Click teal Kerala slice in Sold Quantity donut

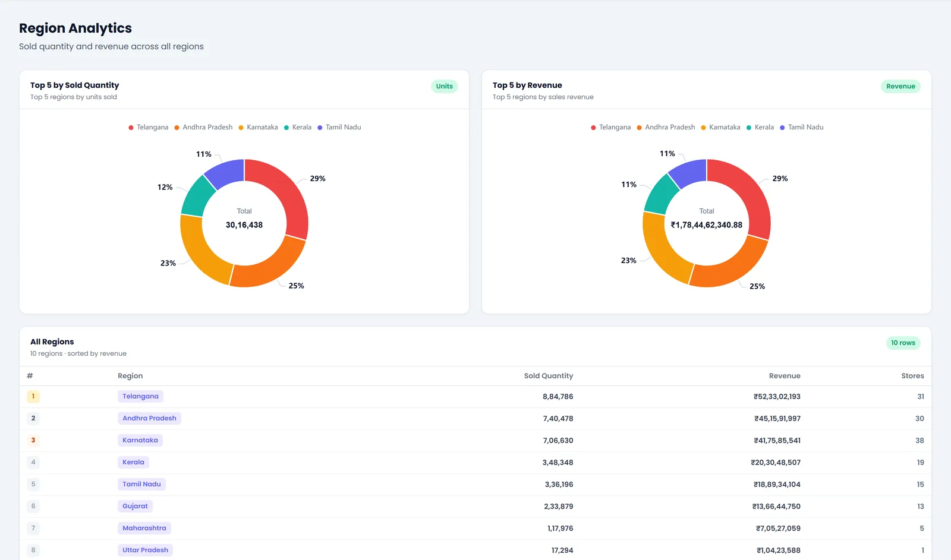tap(197, 198)
